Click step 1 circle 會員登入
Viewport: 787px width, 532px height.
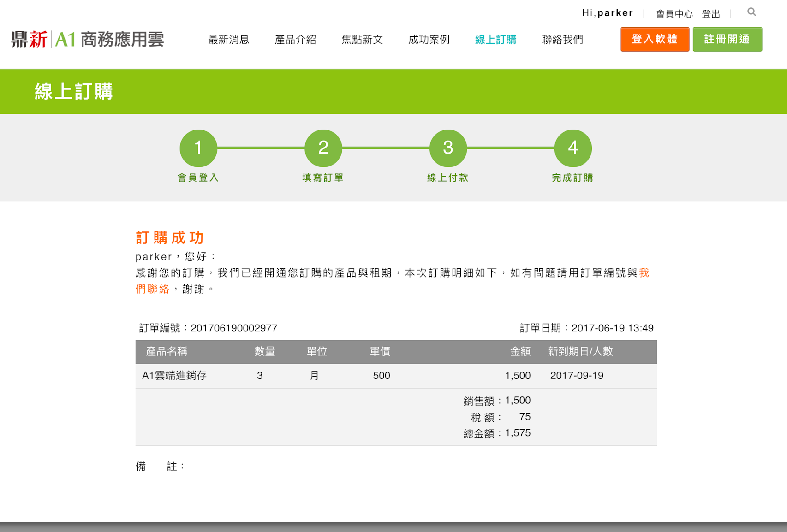coord(198,148)
